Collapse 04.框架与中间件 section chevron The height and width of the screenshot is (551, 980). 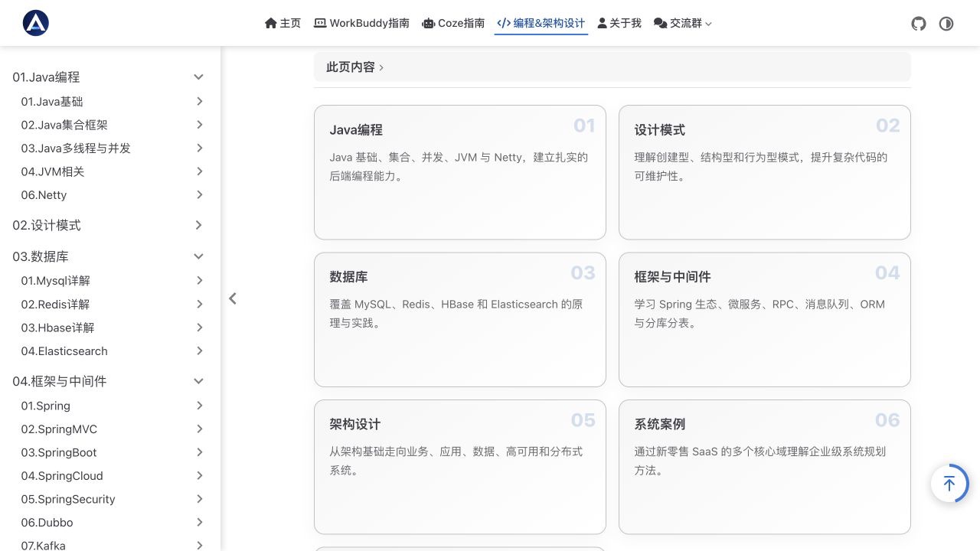tap(198, 381)
